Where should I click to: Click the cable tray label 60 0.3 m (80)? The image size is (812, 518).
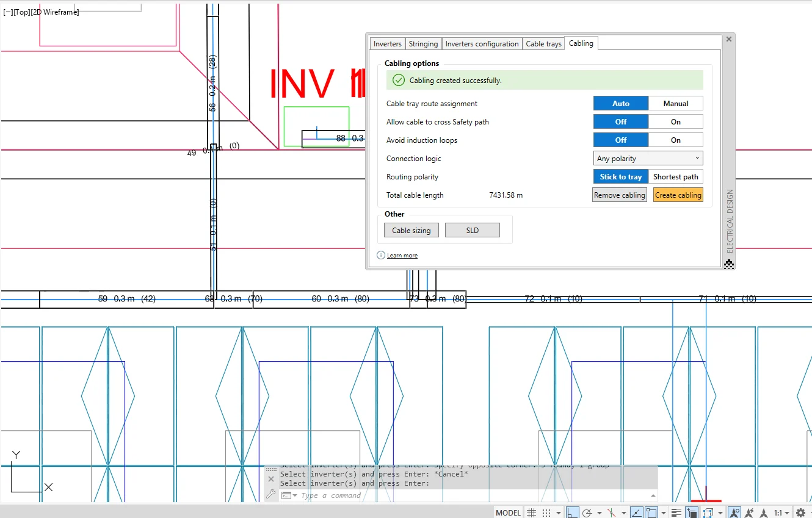click(x=340, y=299)
